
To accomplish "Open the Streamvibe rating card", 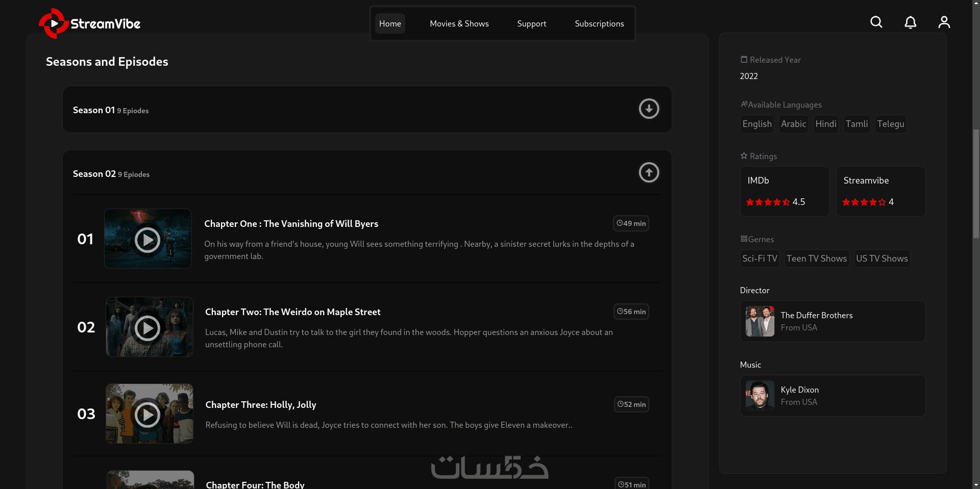I will click(x=881, y=191).
